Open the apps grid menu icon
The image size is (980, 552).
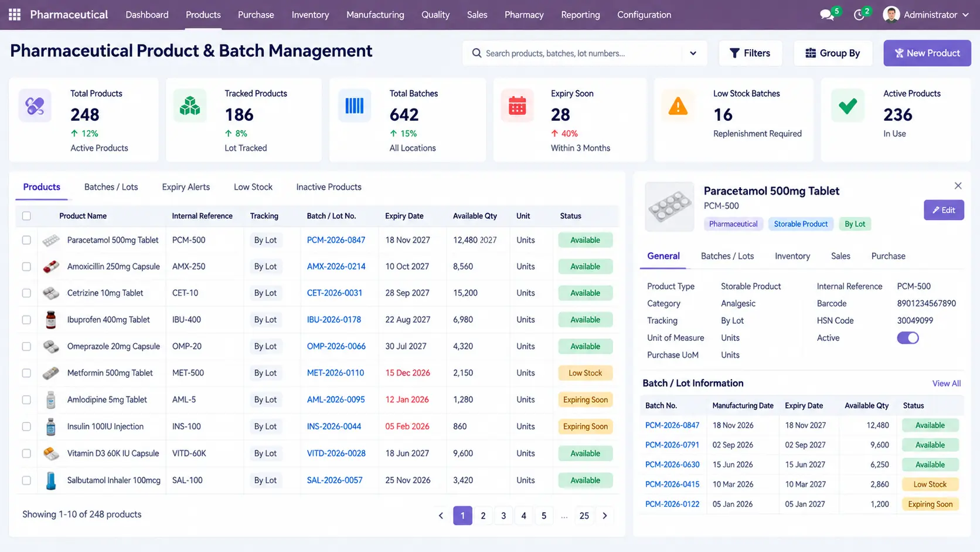click(15, 15)
